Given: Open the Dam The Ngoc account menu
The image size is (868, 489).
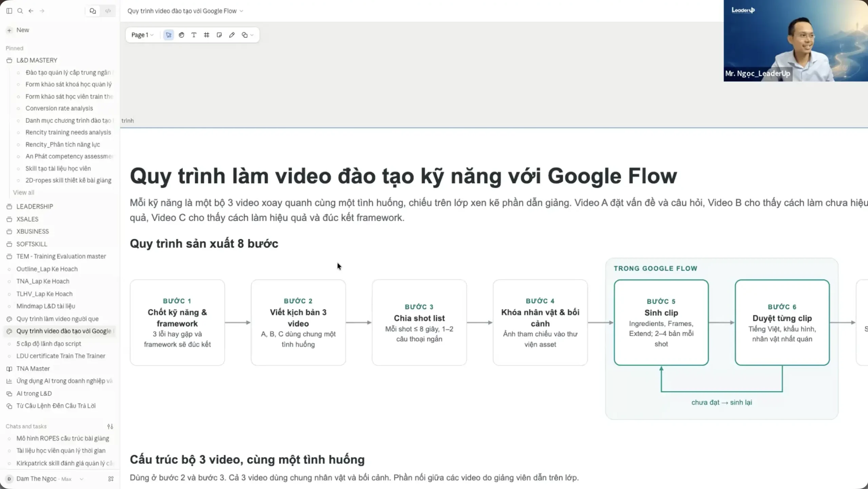Looking at the screenshot, I should tap(45, 479).
